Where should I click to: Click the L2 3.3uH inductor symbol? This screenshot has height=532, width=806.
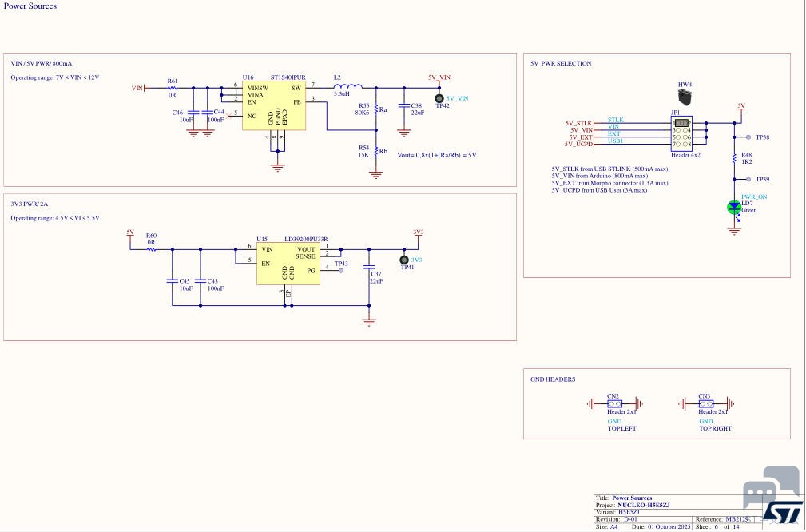click(348, 86)
